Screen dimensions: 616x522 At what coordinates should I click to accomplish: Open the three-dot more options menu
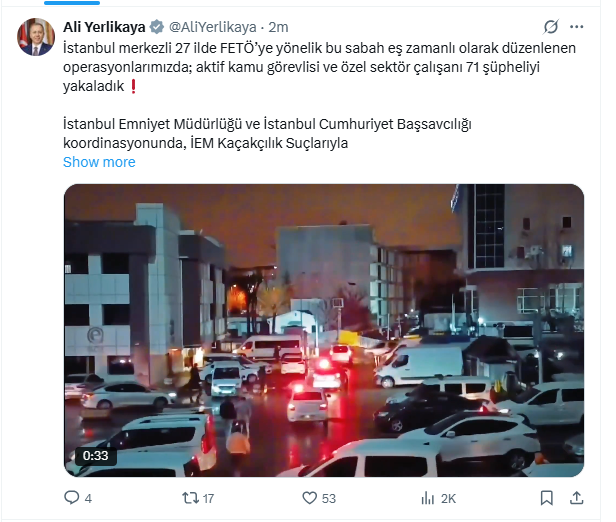(576, 27)
